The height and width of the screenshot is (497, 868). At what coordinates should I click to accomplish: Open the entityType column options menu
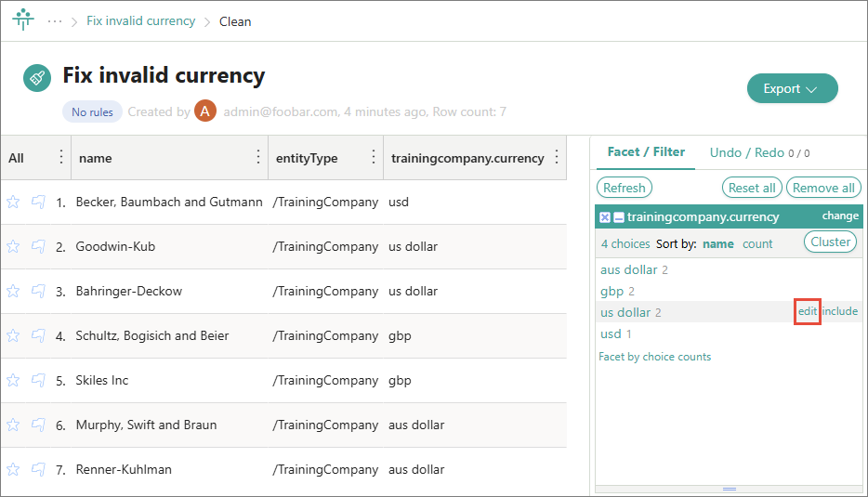point(374,157)
